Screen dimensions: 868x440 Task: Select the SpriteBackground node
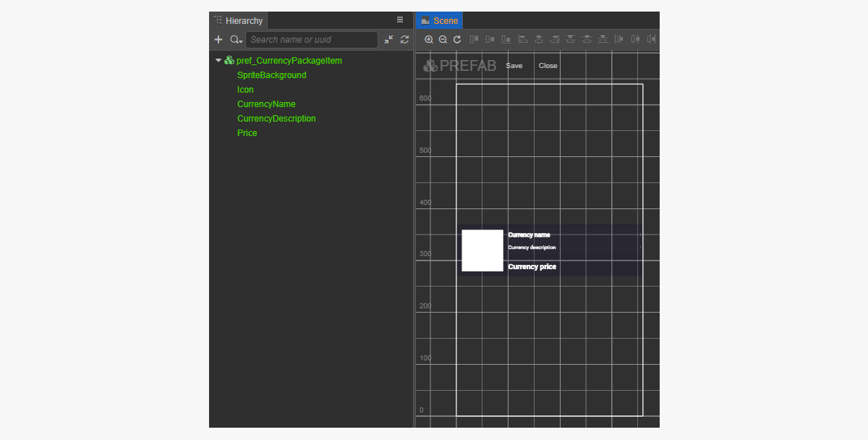[271, 75]
